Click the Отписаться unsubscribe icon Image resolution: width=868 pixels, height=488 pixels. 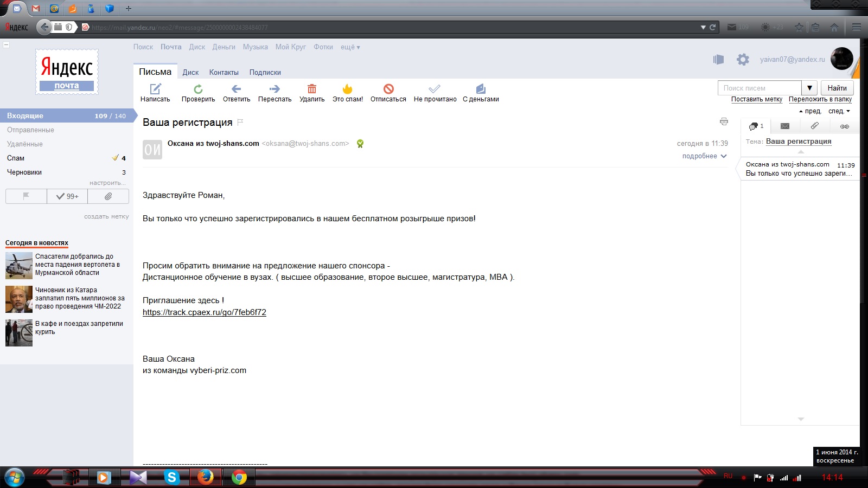[388, 89]
